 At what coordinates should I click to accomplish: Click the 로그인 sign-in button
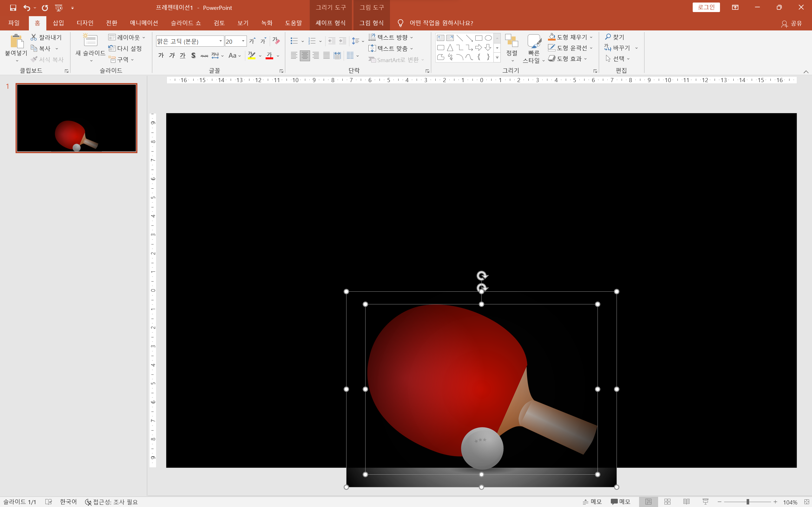click(x=706, y=7)
